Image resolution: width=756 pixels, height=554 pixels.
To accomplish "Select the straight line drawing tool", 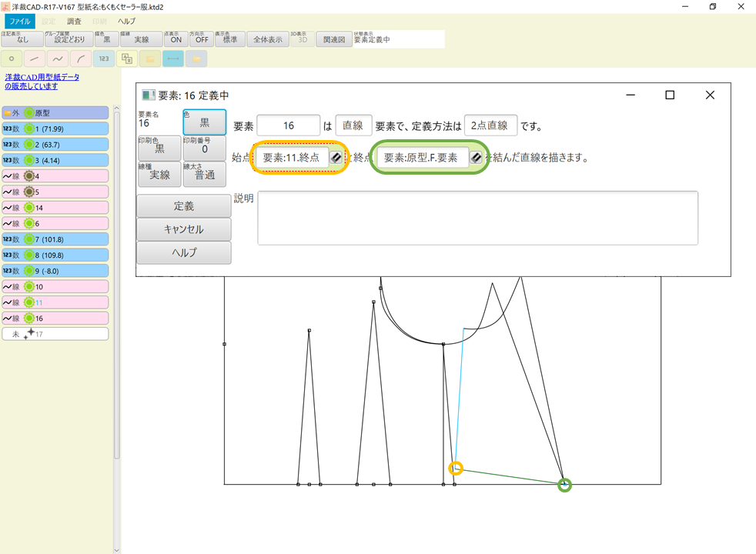I will [33, 58].
